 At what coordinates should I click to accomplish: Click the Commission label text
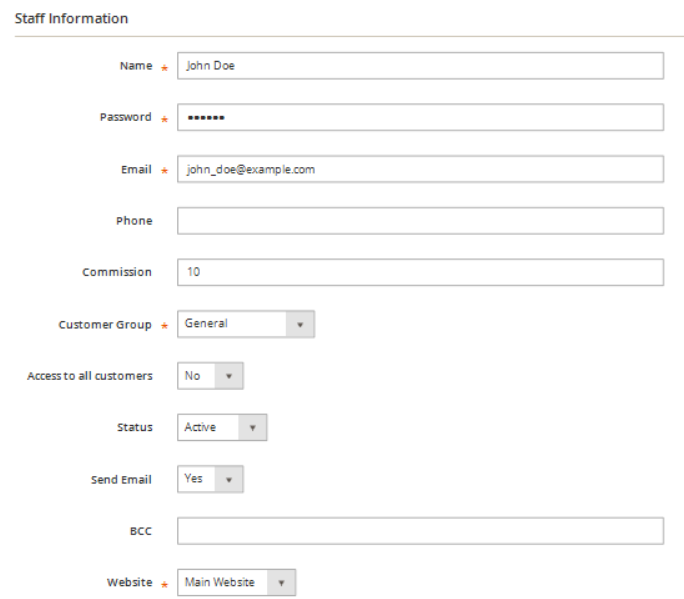117,272
